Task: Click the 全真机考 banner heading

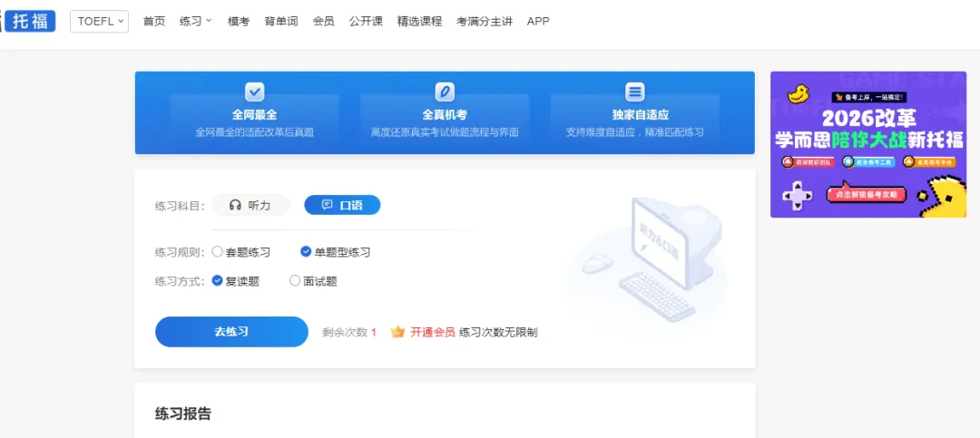Action: click(445, 115)
